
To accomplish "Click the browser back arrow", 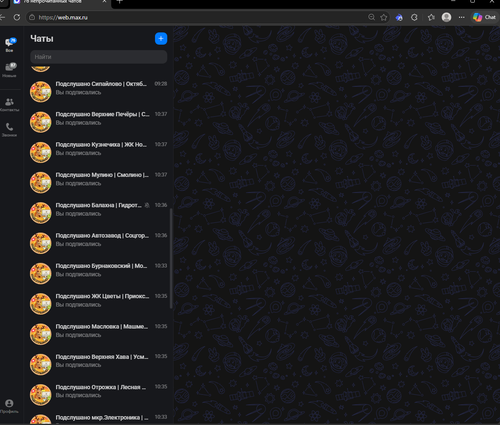I will 3,17.
